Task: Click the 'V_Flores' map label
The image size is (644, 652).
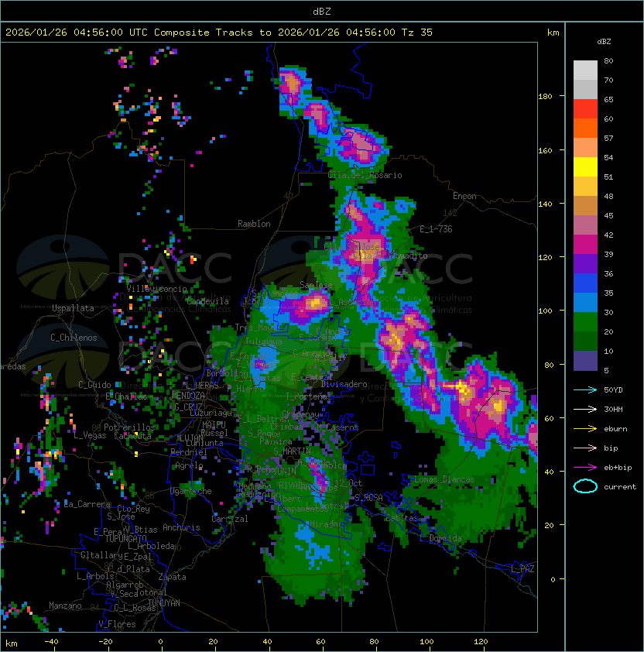Action: 117,624
